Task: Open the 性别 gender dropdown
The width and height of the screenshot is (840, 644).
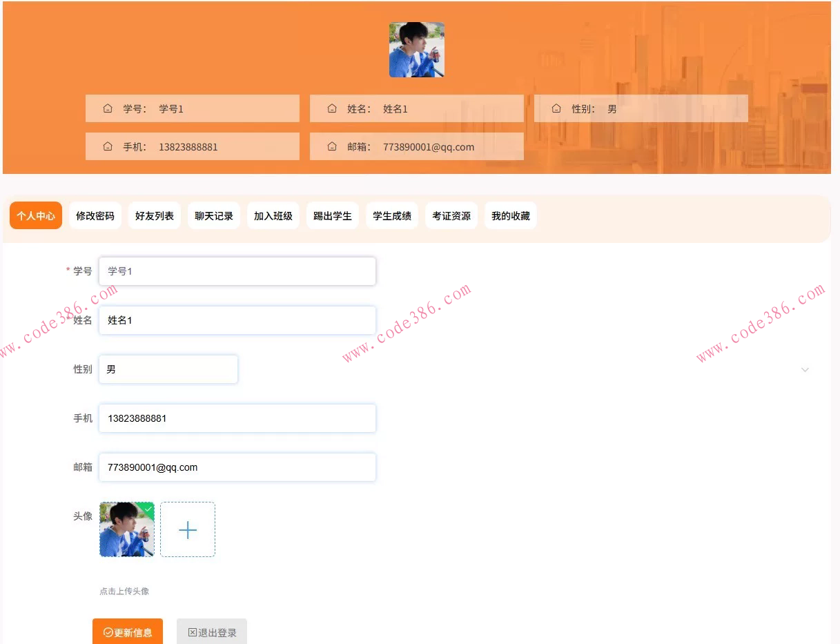Action: [168, 369]
